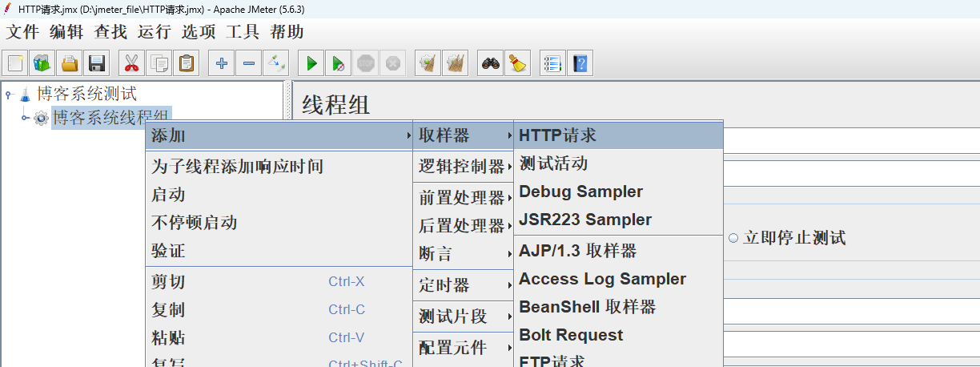Expand all nodes with plus icon
The height and width of the screenshot is (367, 980).
pos(222,63)
